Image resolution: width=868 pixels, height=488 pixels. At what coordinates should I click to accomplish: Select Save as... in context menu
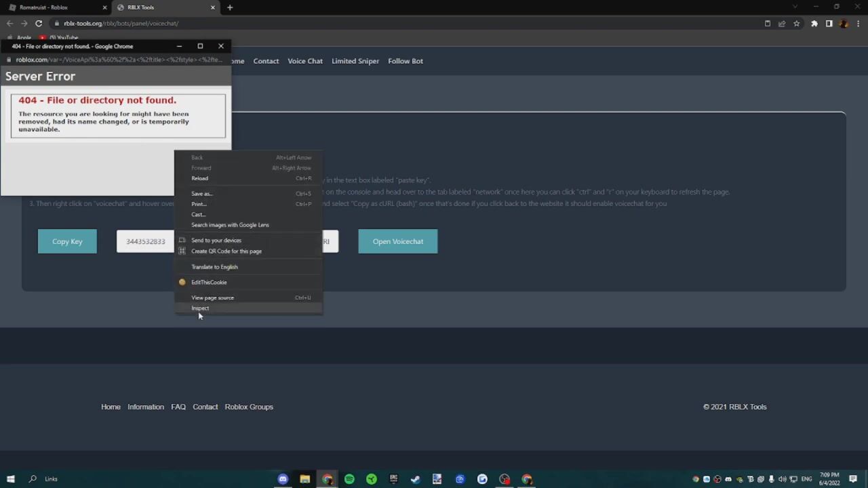248,194
